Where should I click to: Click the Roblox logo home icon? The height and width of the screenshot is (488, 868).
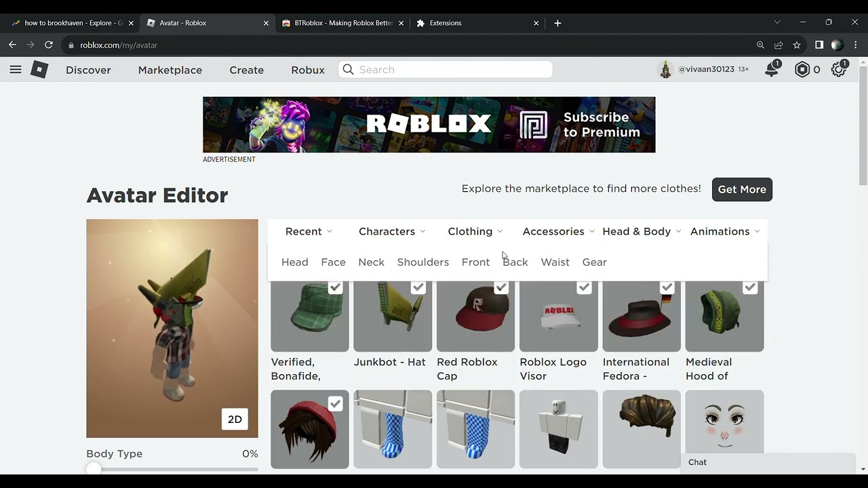(x=39, y=69)
